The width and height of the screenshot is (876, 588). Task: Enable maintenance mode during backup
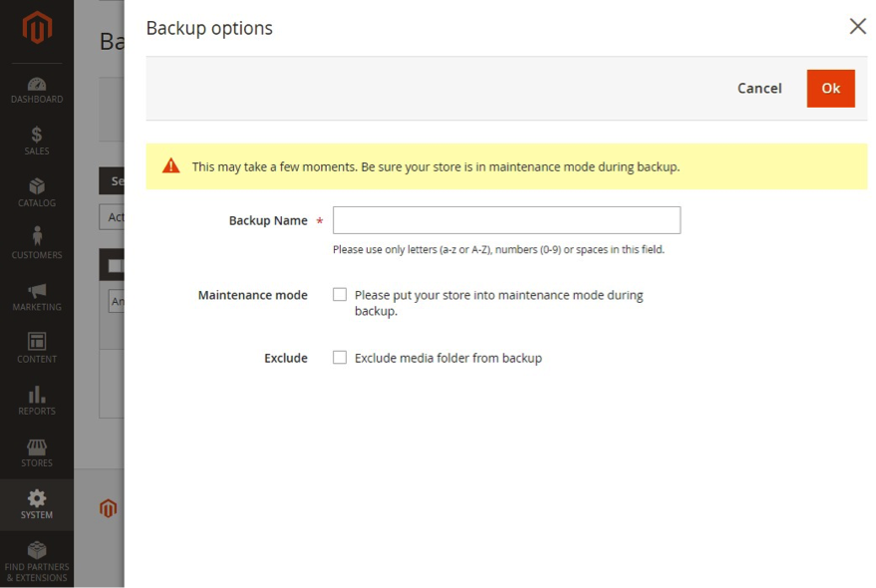(340, 294)
